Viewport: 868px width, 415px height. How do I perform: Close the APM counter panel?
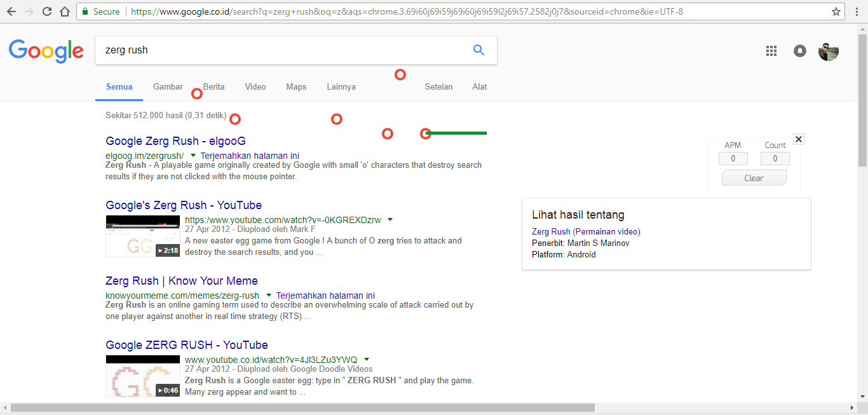coord(799,139)
